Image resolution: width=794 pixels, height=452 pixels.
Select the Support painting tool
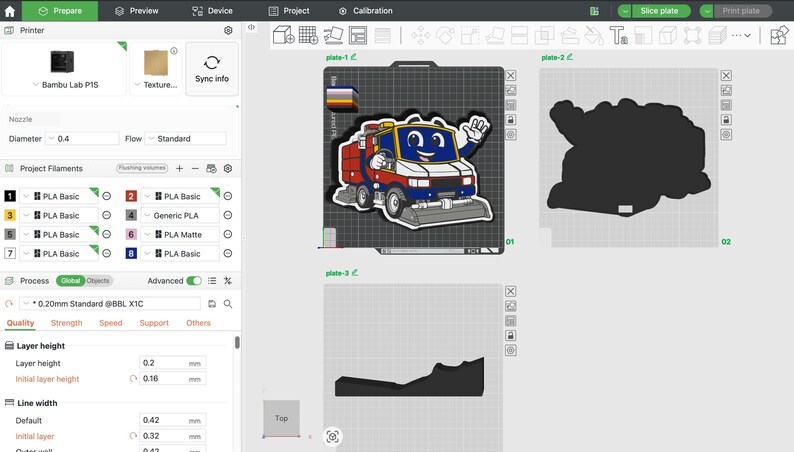[569, 35]
